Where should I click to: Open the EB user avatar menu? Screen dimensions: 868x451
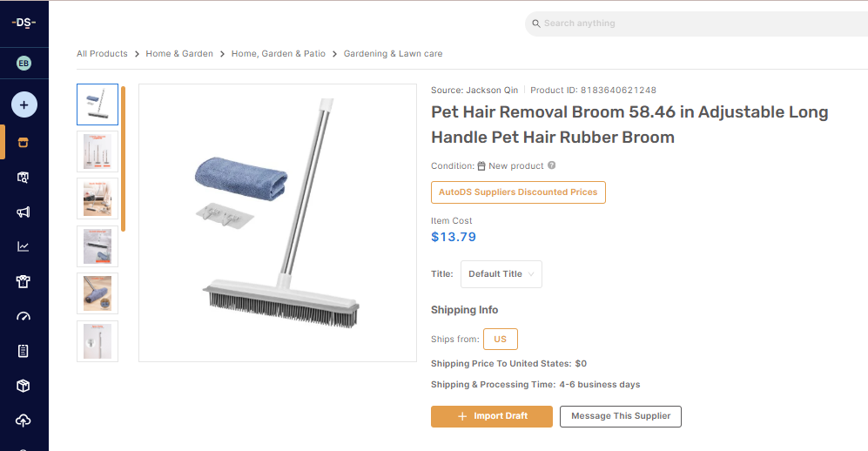(24, 64)
